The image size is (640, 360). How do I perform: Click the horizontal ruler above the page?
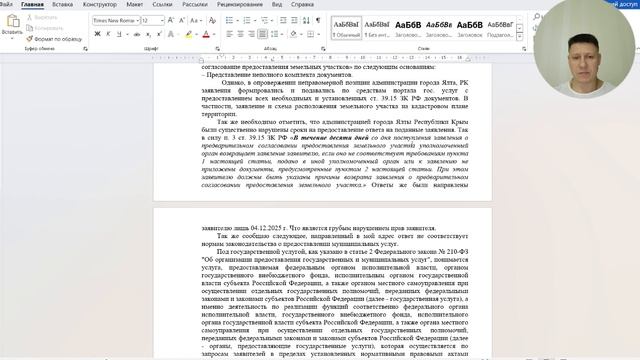pyautogui.click(x=322, y=58)
